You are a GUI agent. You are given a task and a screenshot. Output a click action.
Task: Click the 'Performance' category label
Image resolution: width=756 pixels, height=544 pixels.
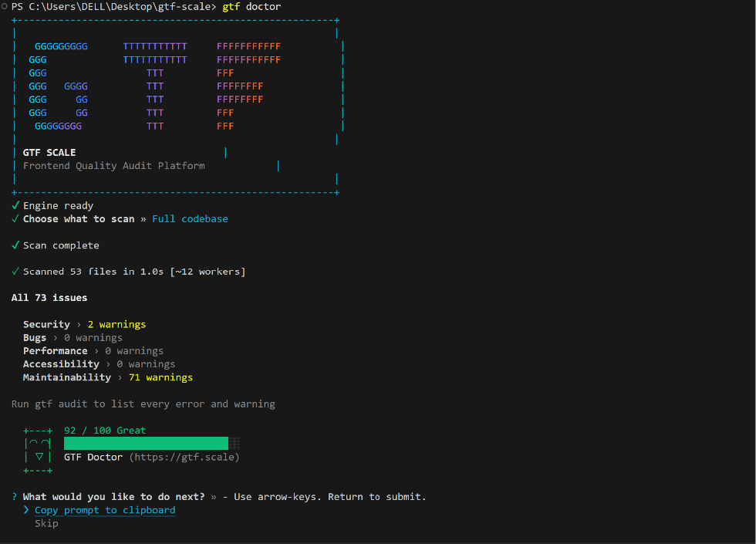tap(56, 350)
